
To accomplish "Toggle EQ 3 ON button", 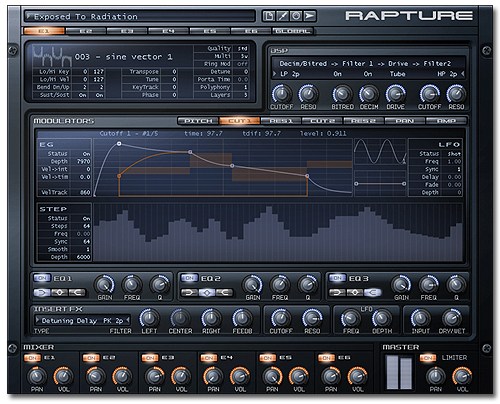I will 337,278.
